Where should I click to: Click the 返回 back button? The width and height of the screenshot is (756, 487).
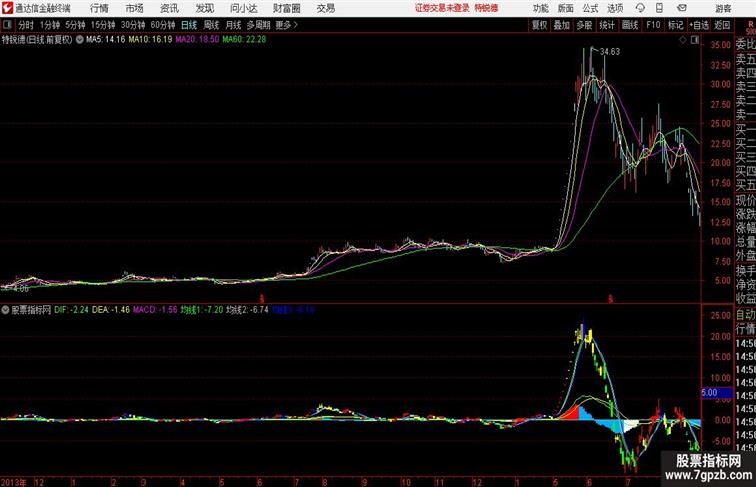(722, 25)
